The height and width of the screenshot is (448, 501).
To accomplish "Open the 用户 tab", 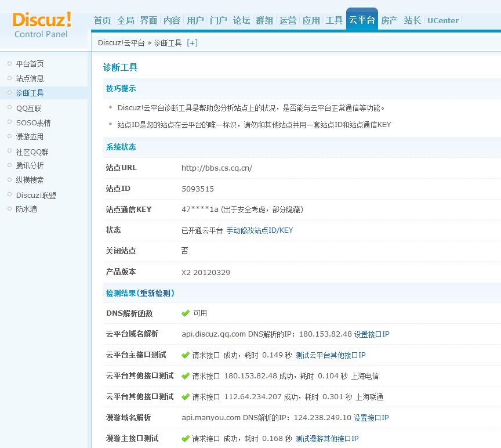I will click(x=195, y=20).
